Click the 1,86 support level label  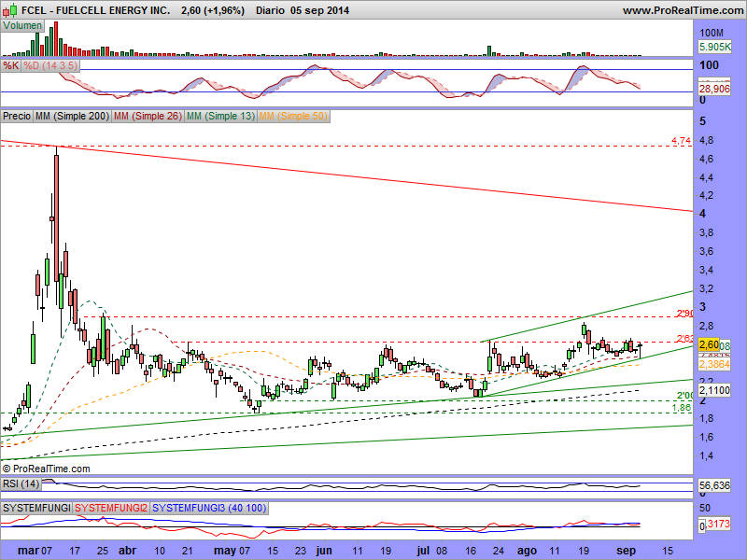click(682, 408)
